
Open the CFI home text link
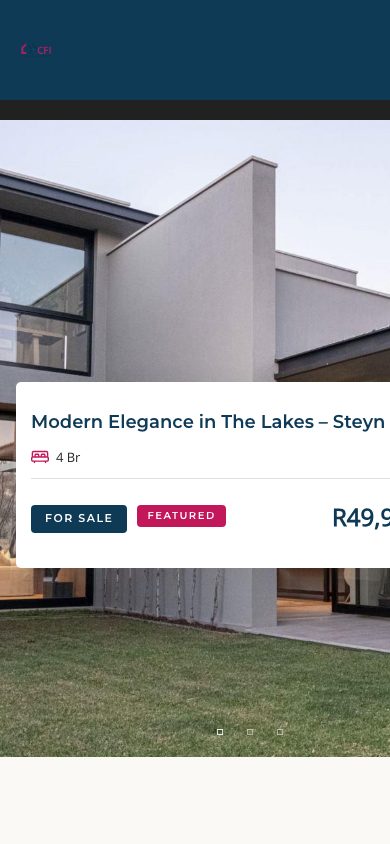coord(44,50)
